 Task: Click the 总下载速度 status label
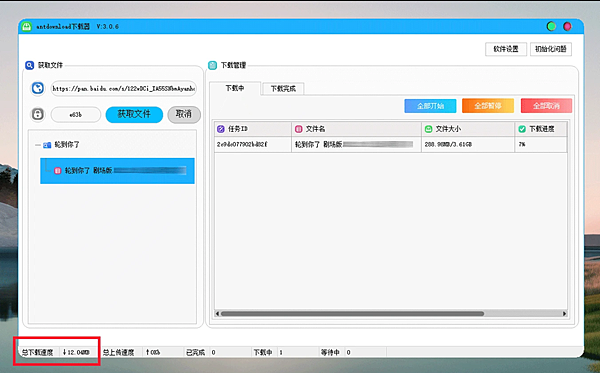38,352
